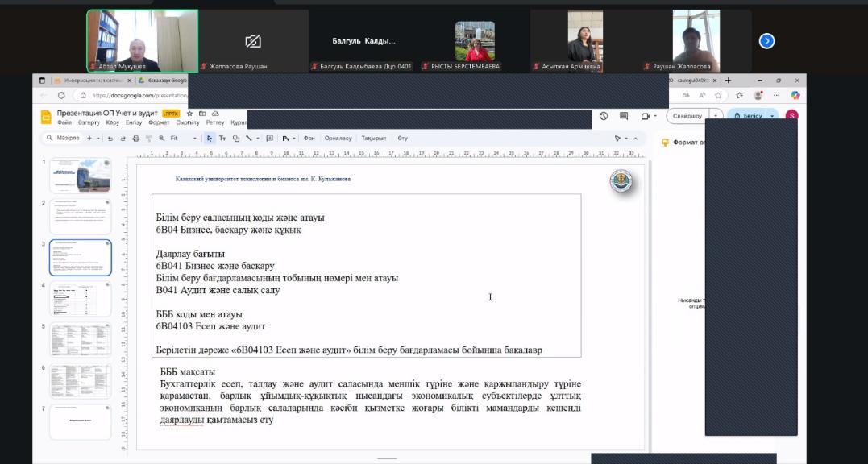This screenshot has height=464, width=868.
Task: Click the Print icon in the toolbar
Action: (136, 139)
